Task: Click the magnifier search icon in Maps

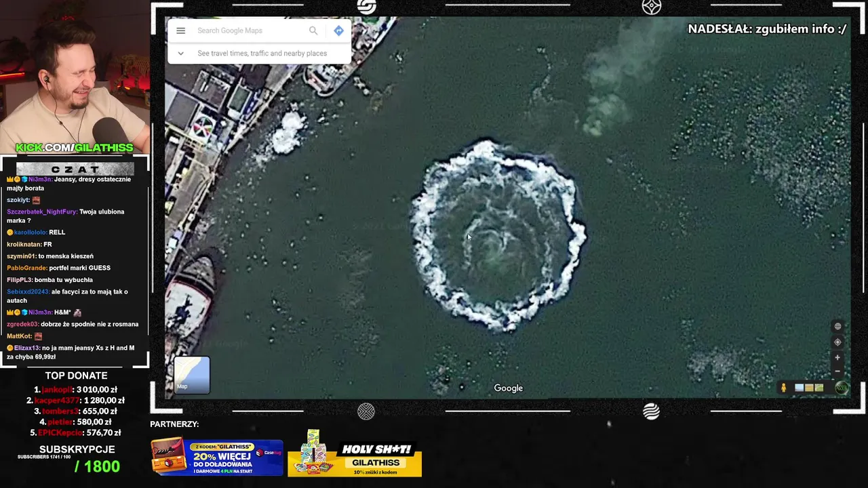Action: (313, 30)
